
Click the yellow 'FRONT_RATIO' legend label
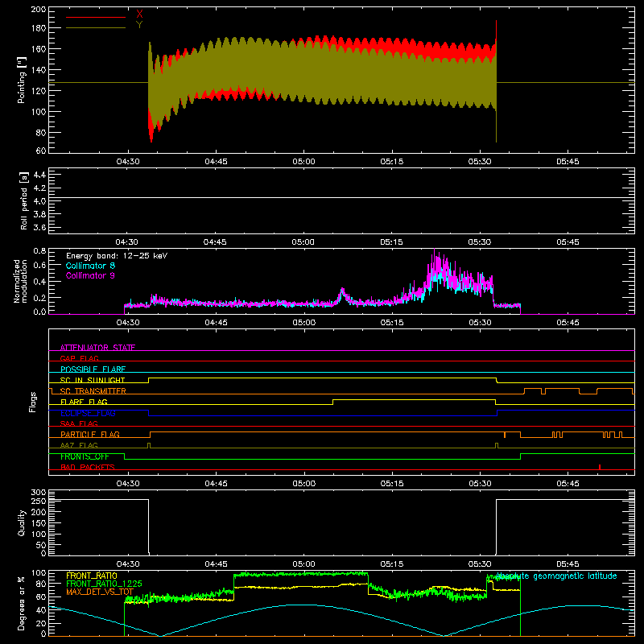[92, 576]
